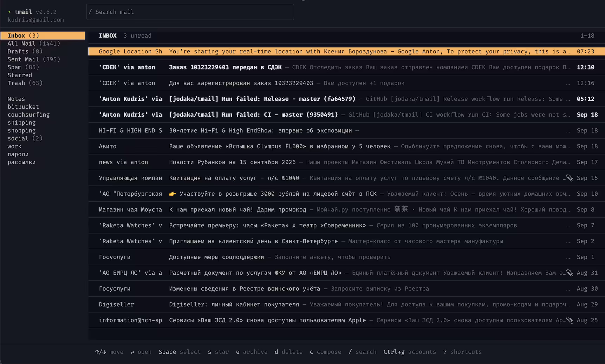Select the couchsurfing label
Viewport: 605px width, 364px height.
pyautogui.click(x=28, y=115)
